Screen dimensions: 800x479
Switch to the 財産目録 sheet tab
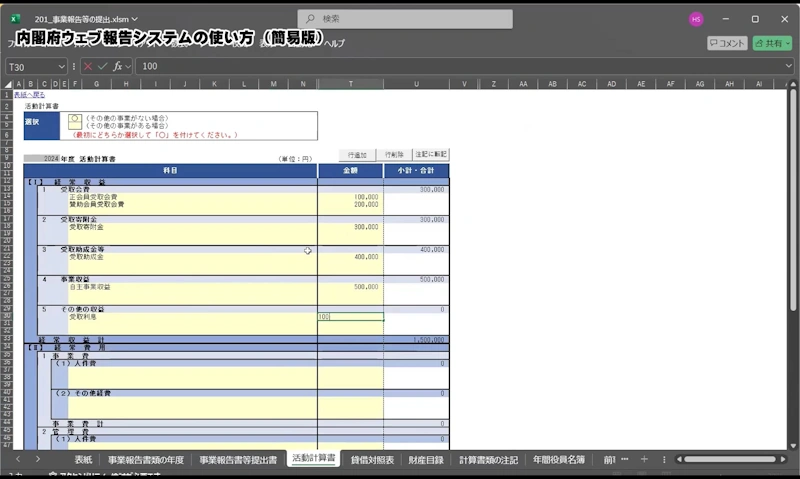pos(426,459)
